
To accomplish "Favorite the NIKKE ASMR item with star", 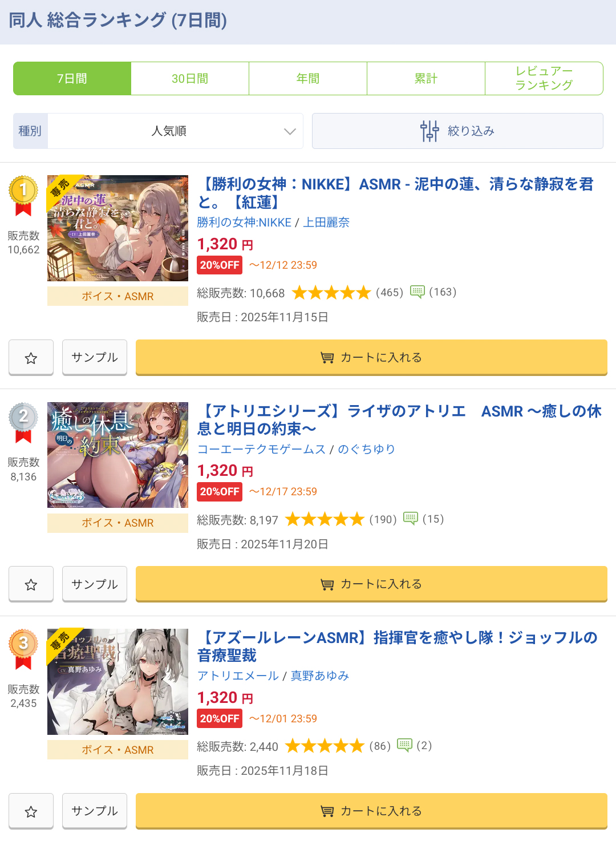I will [x=31, y=358].
